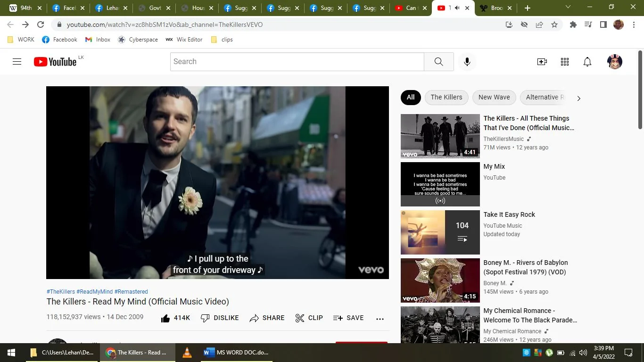The width and height of the screenshot is (644, 362).
Task: Share this page from the address bar
Action: [x=539, y=25]
